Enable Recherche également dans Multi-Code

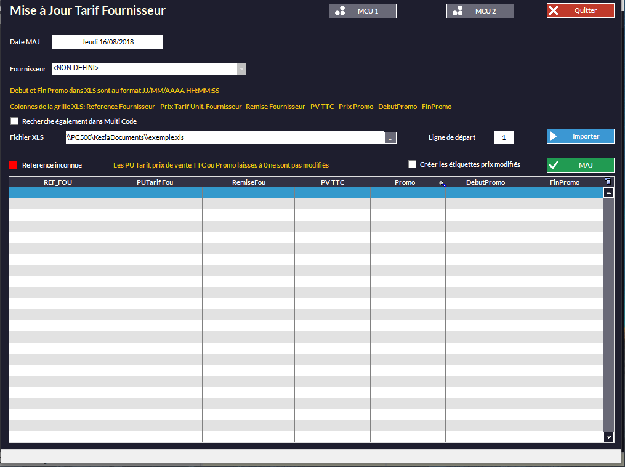click(x=14, y=121)
